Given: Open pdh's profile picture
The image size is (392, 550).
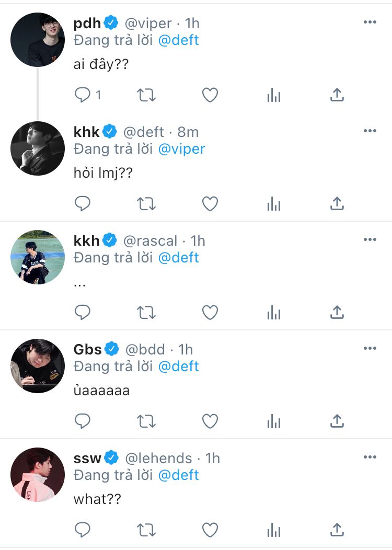Looking at the screenshot, I should (38, 40).
